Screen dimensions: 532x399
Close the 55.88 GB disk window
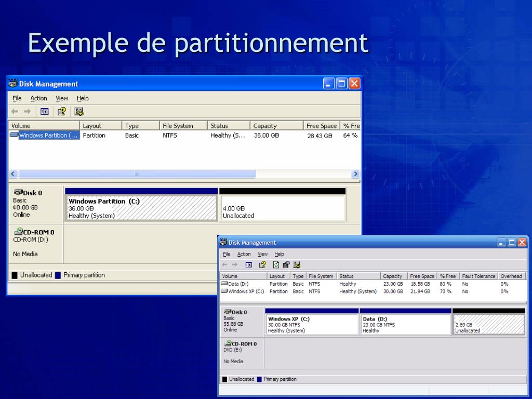click(522, 242)
